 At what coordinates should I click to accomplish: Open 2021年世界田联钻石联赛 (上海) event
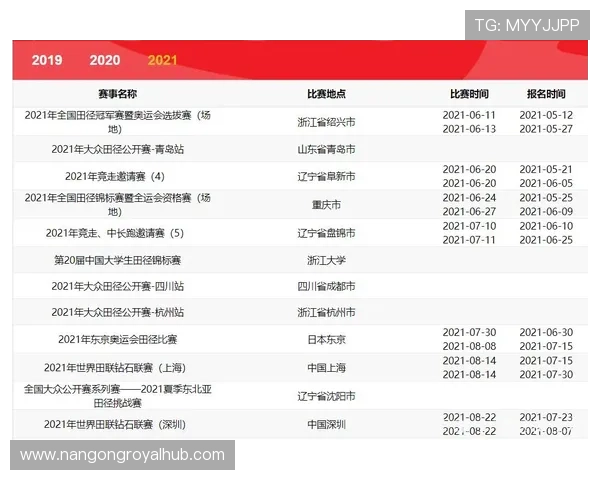point(115,368)
